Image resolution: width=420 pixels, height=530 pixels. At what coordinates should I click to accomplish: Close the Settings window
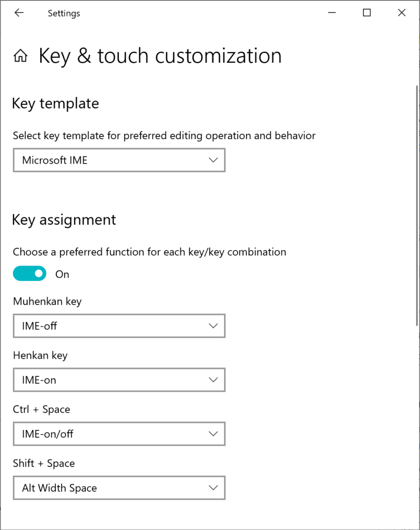point(401,13)
